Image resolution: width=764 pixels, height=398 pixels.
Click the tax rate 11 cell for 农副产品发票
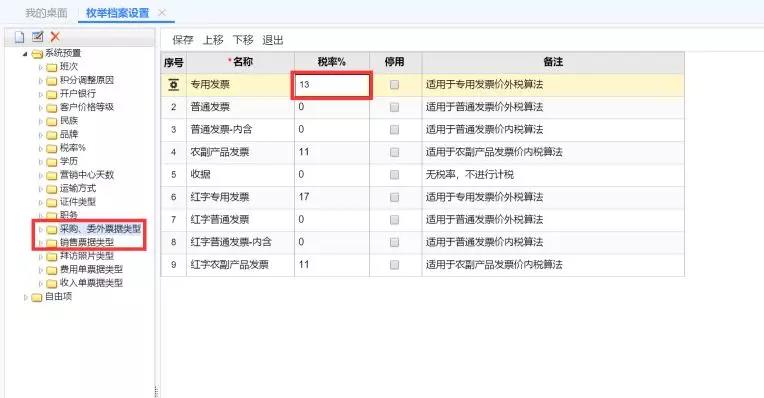coord(332,152)
